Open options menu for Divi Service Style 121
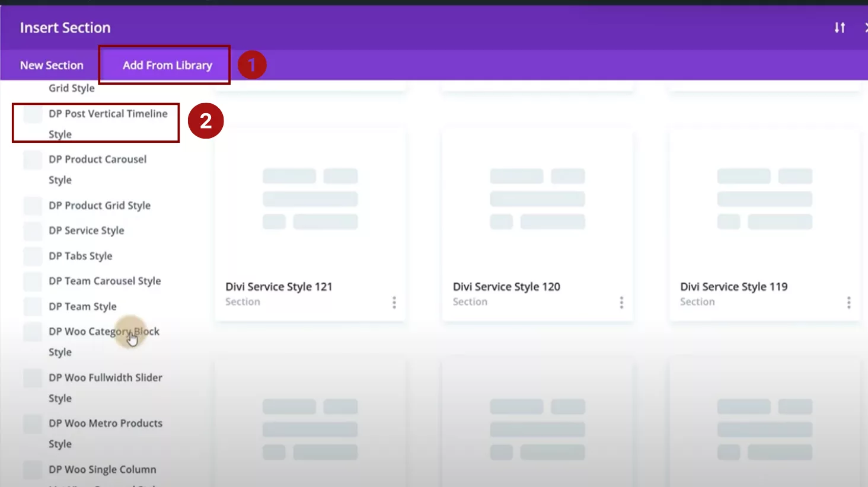 394,303
